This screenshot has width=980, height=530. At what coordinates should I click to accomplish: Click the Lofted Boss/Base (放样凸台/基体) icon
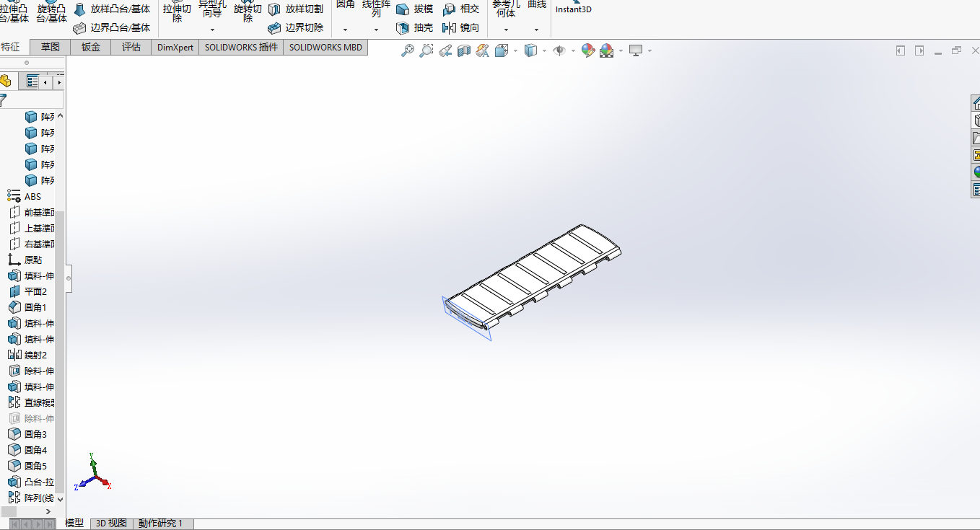tap(79, 9)
